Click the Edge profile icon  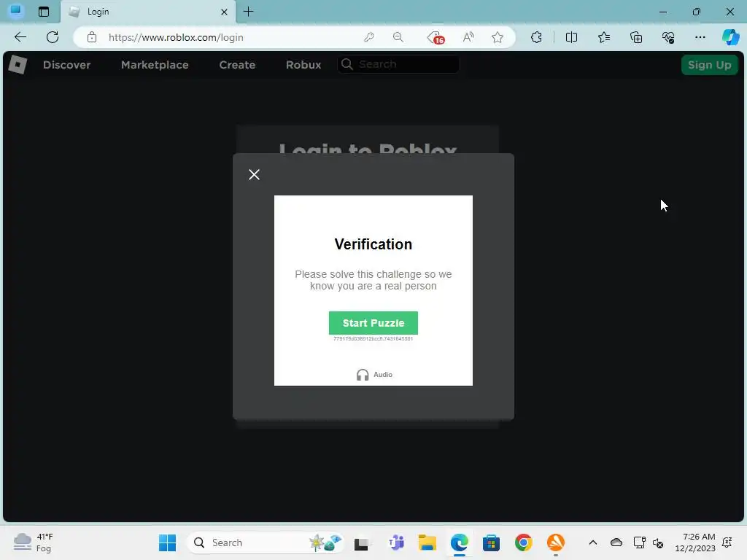[x=16, y=10]
